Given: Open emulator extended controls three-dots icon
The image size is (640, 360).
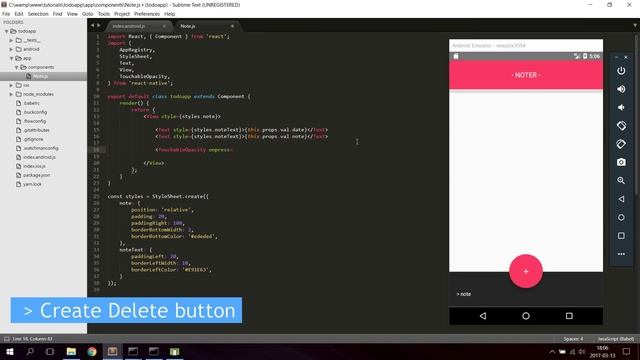Looking at the screenshot, I should click(621, 254).
